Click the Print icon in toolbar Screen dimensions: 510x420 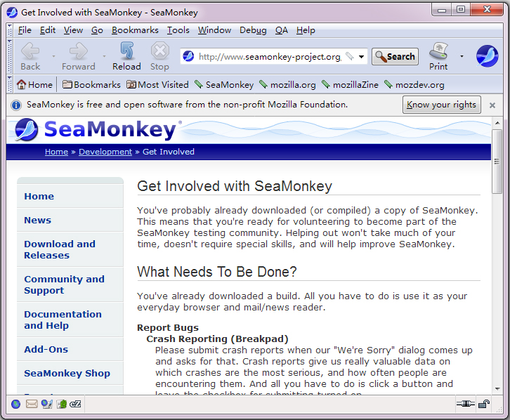click(438, 56)
